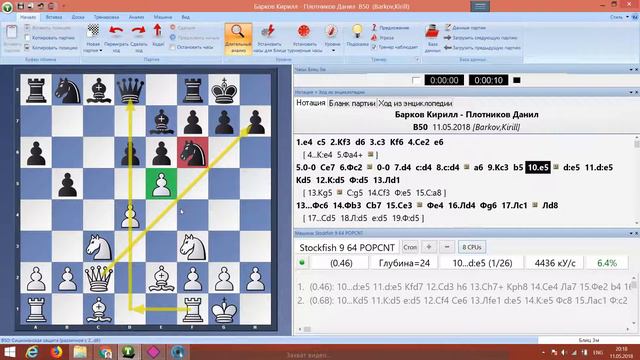Click the New Game chessboard icon
640x360 pixels.
click(x=93, y=31)
